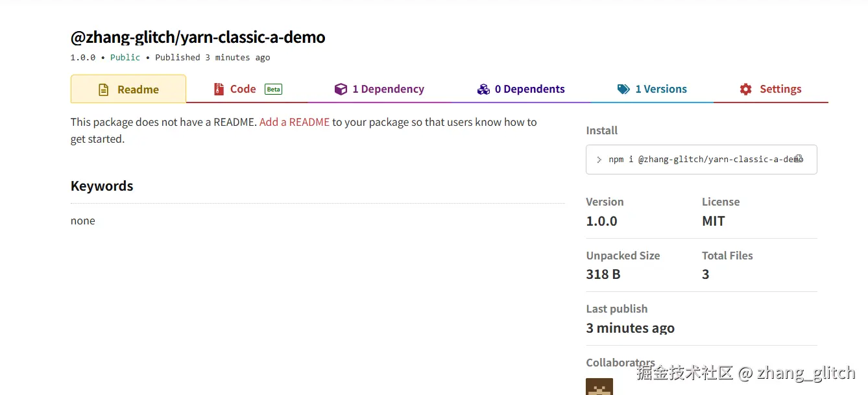The height and width of the screenshot is (395, 868).
Task: Follow the "Add a README" link
Action: tap(295, 122)
